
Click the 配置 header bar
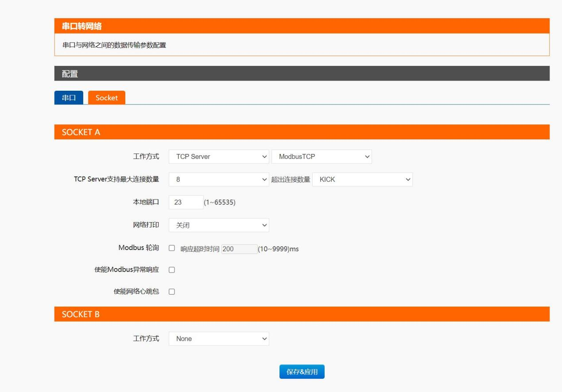tap(70, 74)
